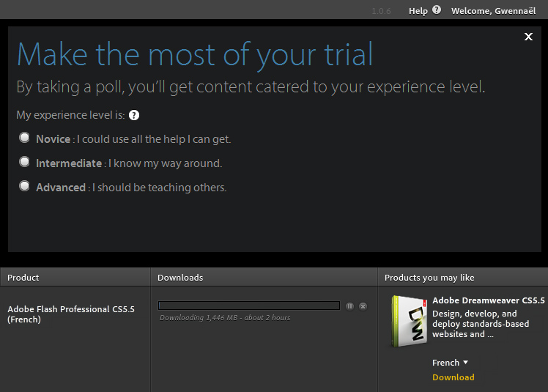
Task: Click the Product column header
Action: 23,278
